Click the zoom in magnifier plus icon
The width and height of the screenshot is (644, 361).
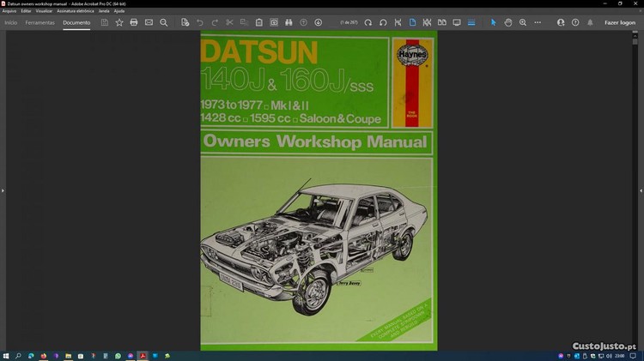point(523,22)
